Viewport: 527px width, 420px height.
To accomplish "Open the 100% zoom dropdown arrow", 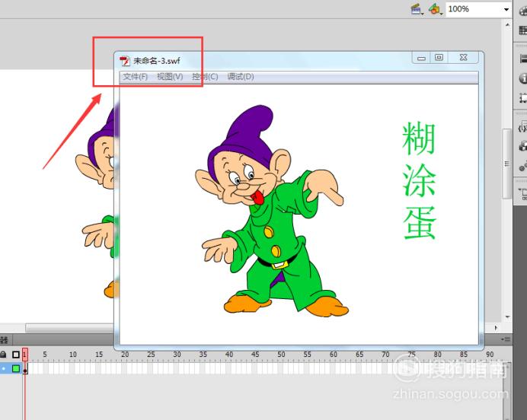I will click(x=506, y=9).
